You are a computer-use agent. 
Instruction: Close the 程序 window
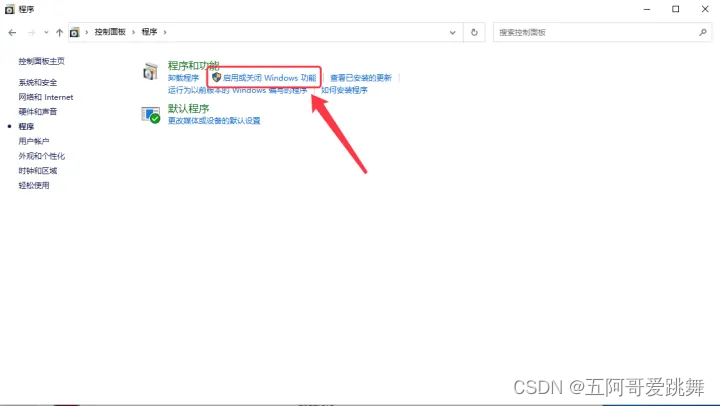705,9
